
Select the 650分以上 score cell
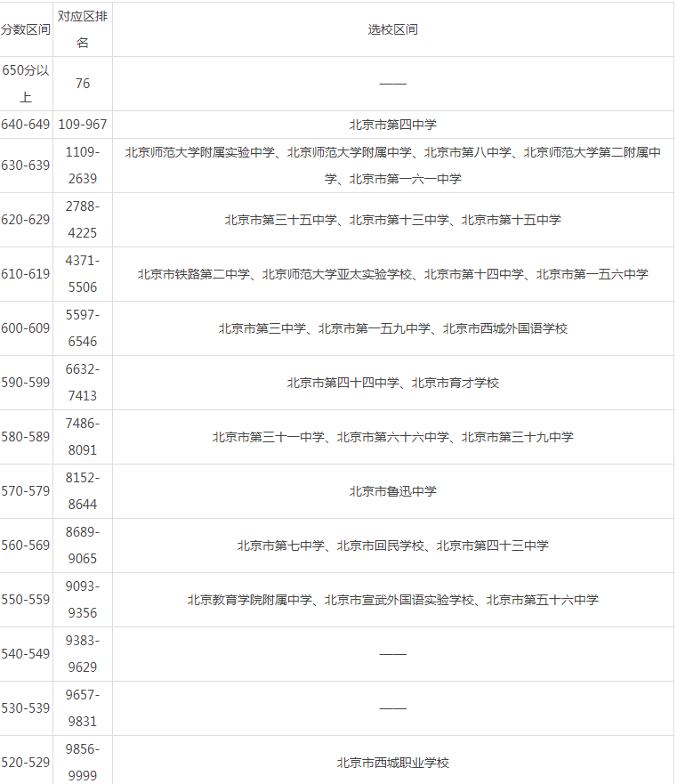click(26, 84)
